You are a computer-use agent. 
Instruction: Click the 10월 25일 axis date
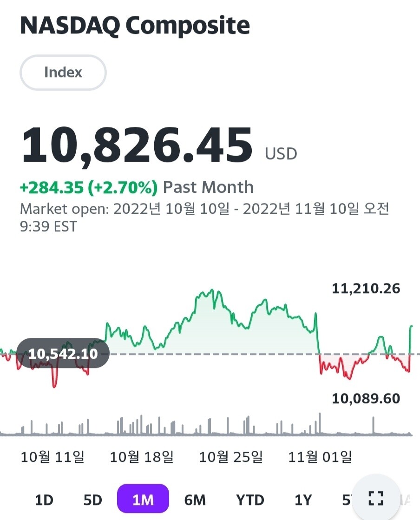231,457
